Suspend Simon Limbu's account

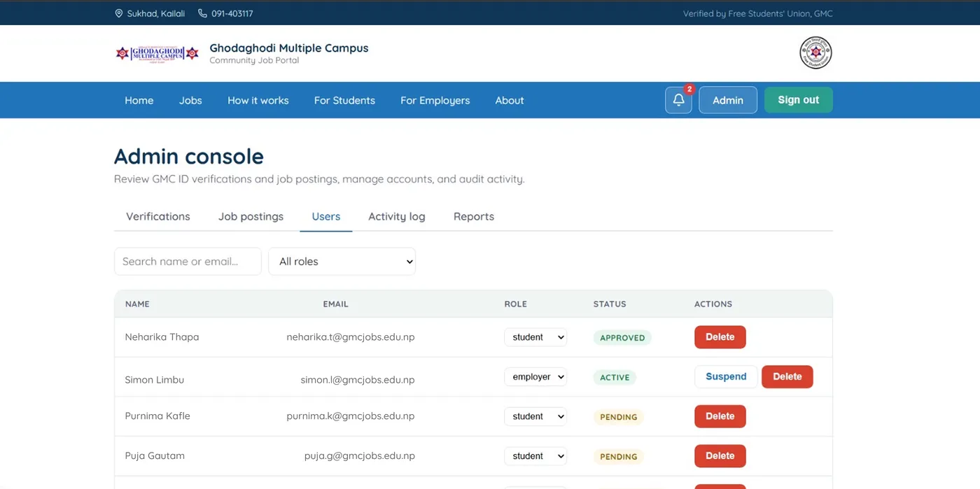tap(726, 376)
